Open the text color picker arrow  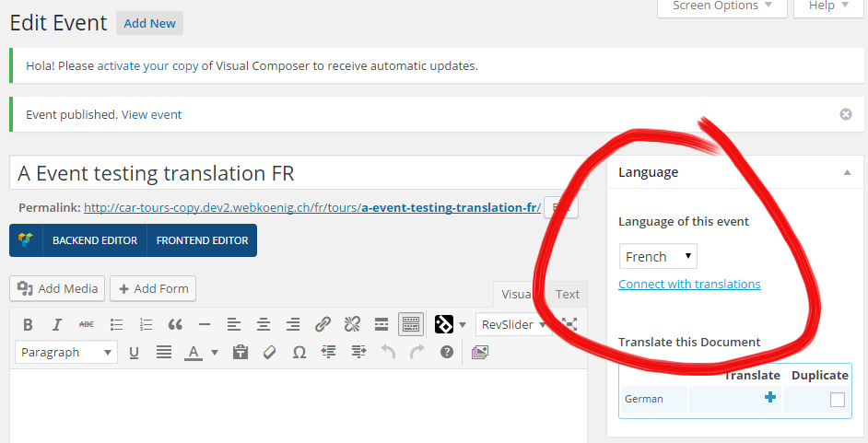(215, 352)
